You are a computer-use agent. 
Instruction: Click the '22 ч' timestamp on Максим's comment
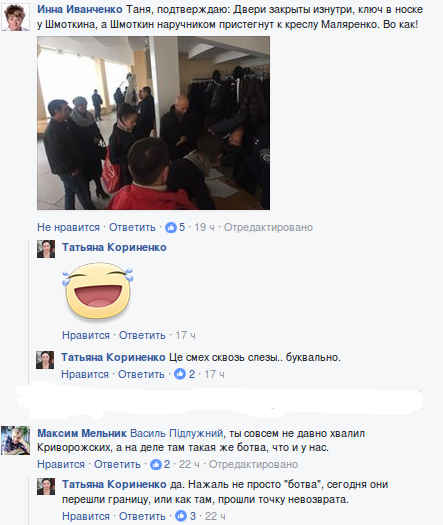(x=189, y=464)
